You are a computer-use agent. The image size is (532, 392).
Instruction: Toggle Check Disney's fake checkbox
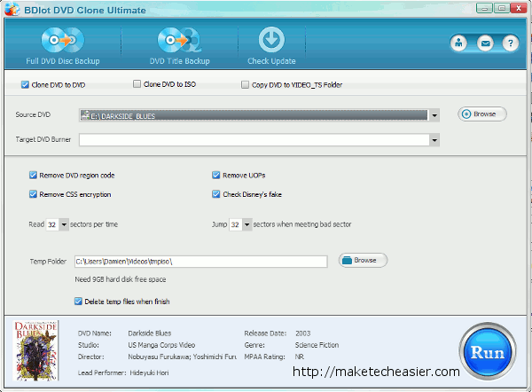[x=216, y=194]
